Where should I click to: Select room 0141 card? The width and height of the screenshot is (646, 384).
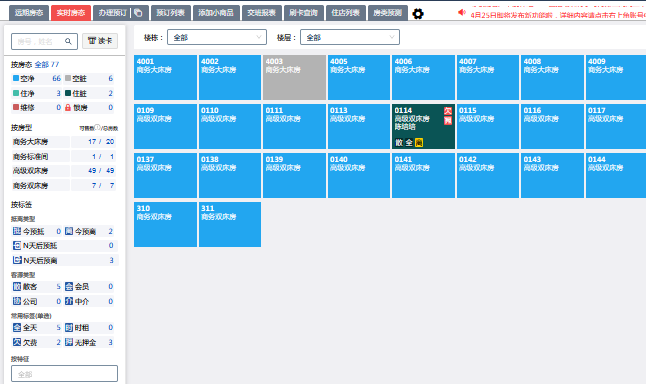click(x=423, y=176)
